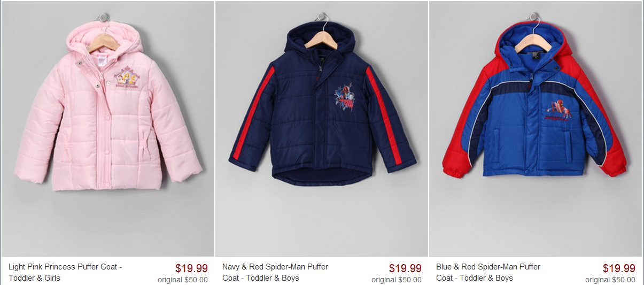The image size is (644, 285).
Task: Click the $19.99 price under the navy coat
Action: point(405,268)
